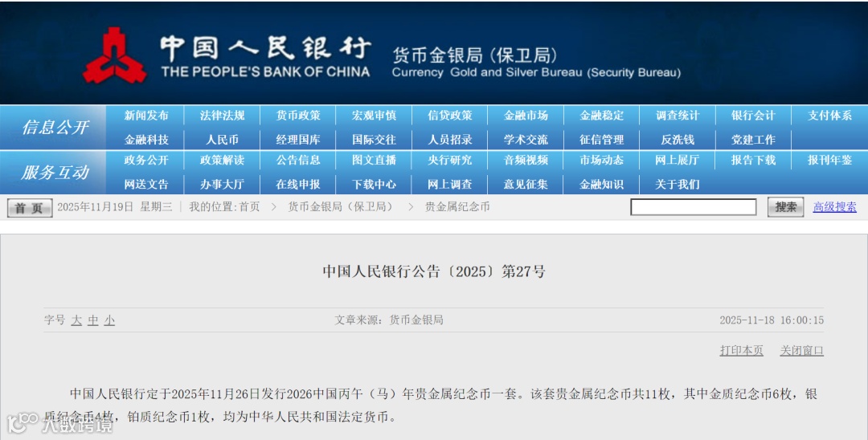Open 人员招录 menu item

point(450,140)
